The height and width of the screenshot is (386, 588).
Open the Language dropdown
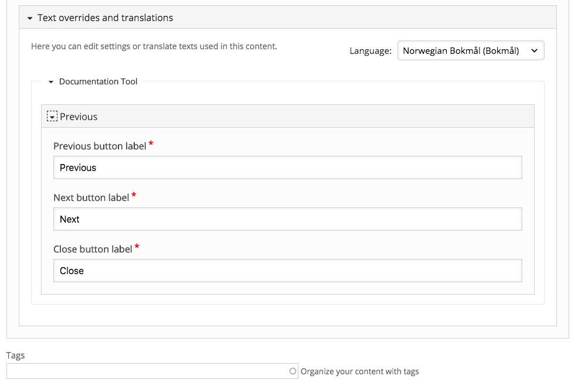pos(471,50)
